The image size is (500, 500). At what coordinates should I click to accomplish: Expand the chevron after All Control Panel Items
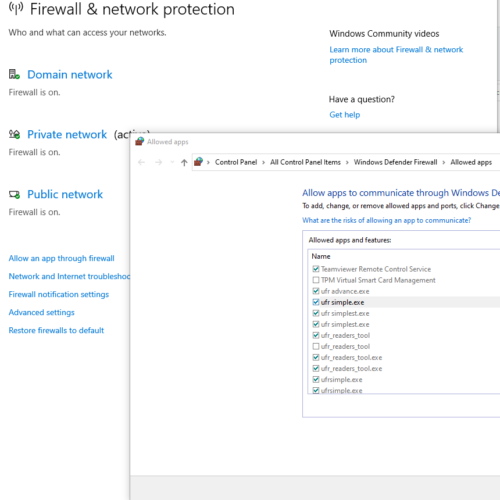(x=347, y=162)
